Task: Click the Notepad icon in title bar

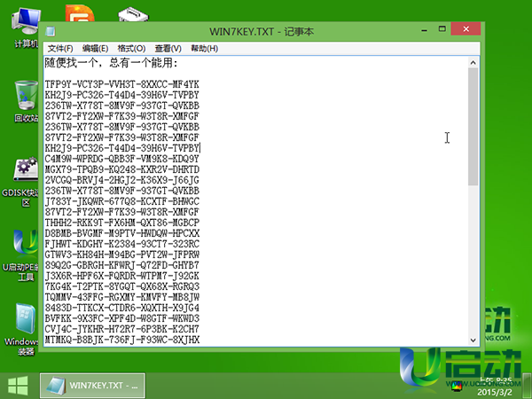Action: pos(51,32)
